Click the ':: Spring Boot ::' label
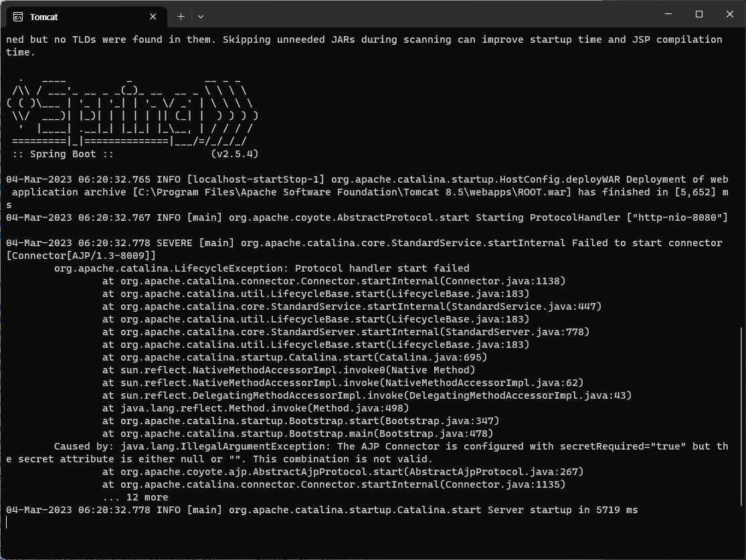 click(63, 154)
